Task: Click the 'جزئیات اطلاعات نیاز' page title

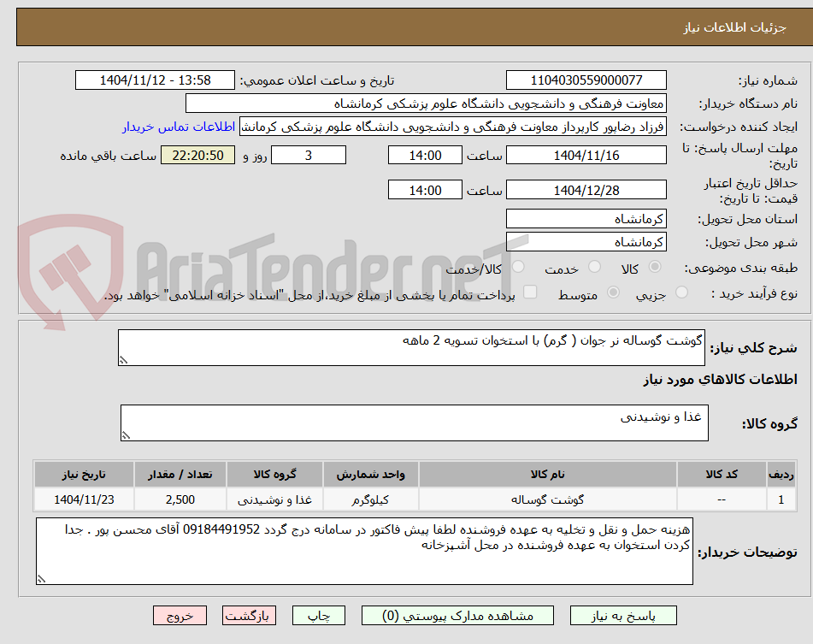Action: point(734,27)
